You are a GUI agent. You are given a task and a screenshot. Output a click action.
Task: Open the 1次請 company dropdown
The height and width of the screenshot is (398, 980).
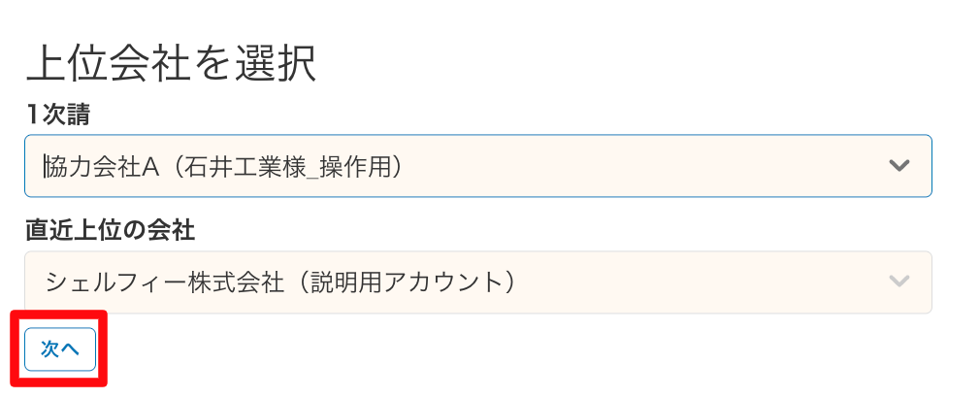click(x=477, y=166)
